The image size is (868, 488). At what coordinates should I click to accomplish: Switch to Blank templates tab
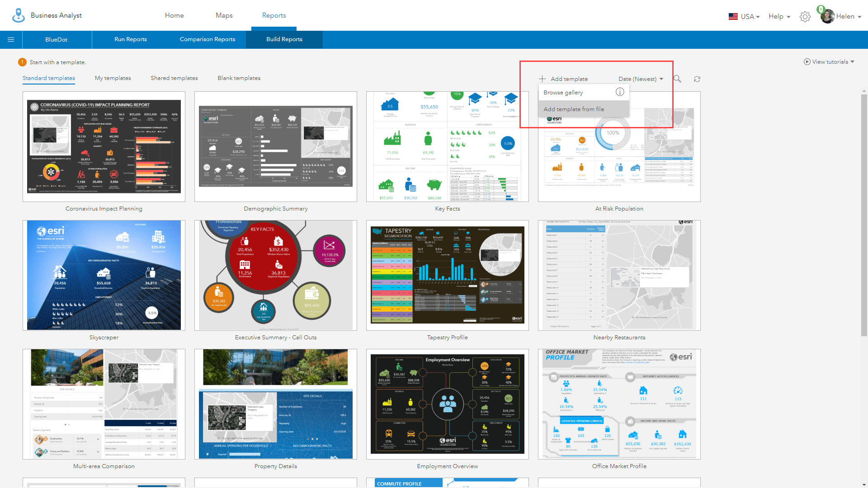click(238, 78)
